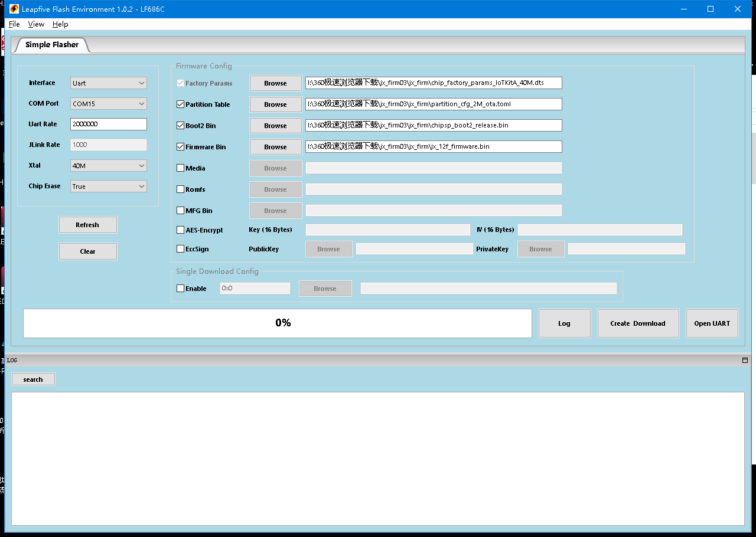Open the Interface dropdown showing Uart

109,83
